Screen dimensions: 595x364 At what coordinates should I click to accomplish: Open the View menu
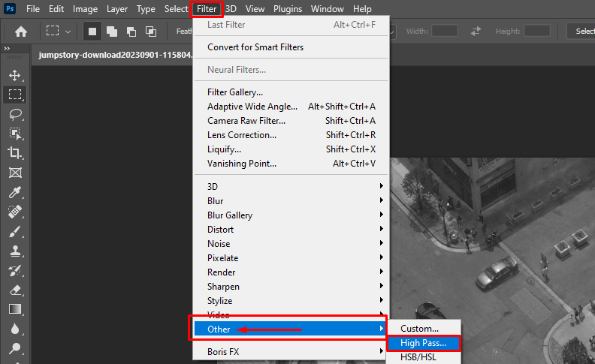(x=255, y=9)
